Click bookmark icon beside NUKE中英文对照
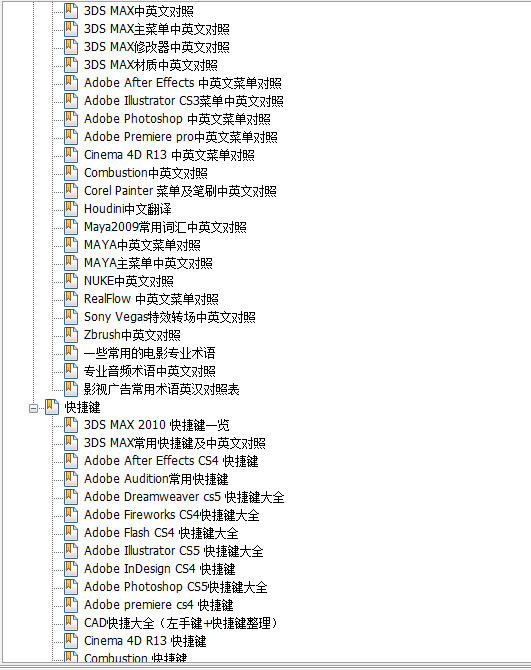This screenshot has height=670, width=531. tap(71, 281)
